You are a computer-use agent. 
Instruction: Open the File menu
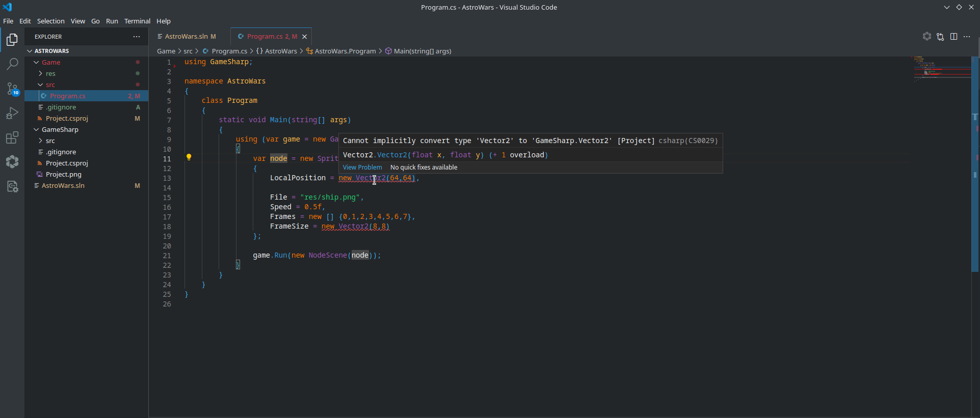pyautogui.click(x=8, y=21)
